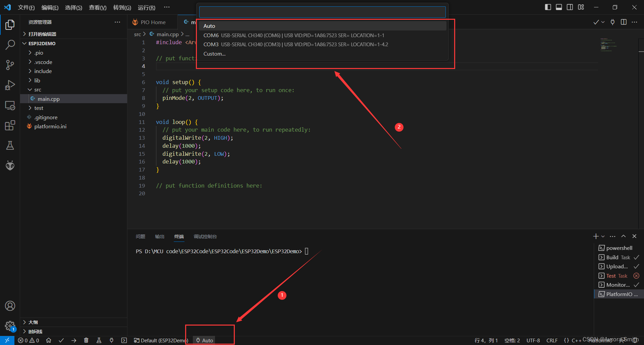Open customize layout button
This screenshot has width=644, height=345.
click(x=581, y=7)
